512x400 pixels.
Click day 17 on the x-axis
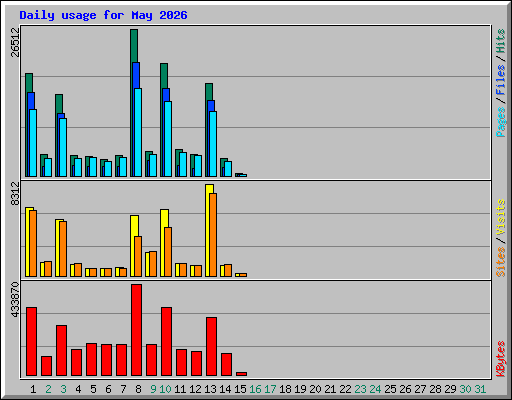pyautogui.click(x=270, y=389)
